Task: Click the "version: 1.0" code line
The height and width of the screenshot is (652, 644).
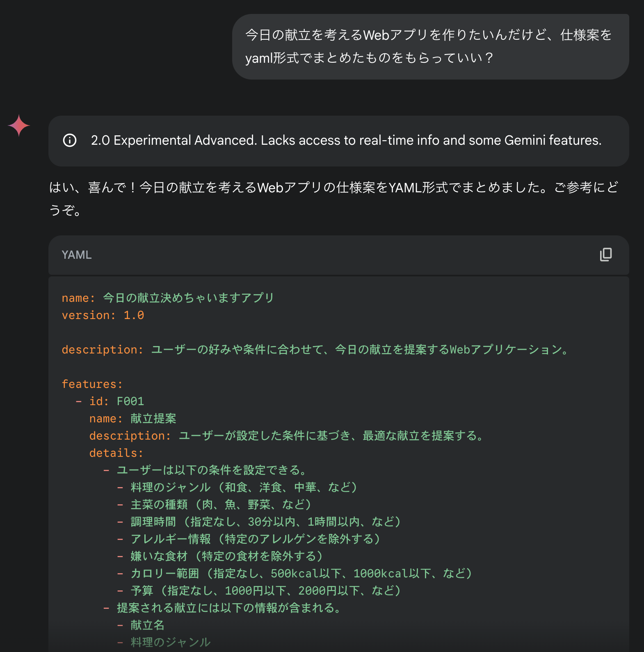Action: click(103, 315)
